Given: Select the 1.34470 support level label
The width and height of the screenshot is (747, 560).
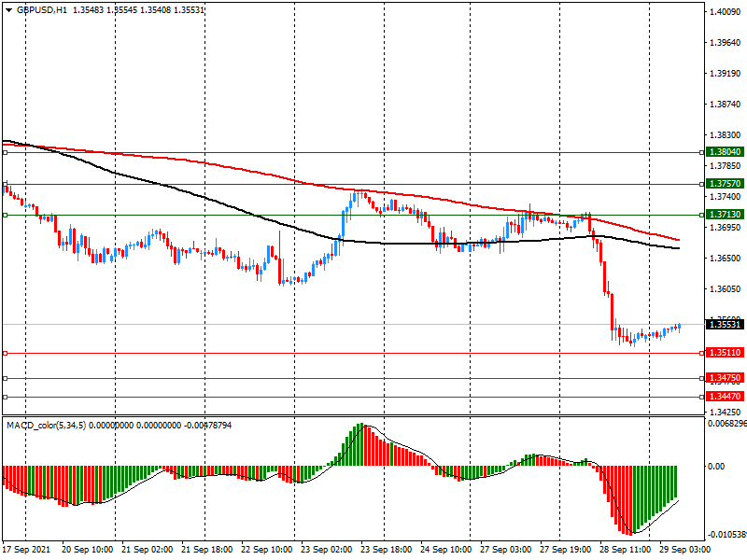Looking at the screenshot, I should (x=725, y=396).
